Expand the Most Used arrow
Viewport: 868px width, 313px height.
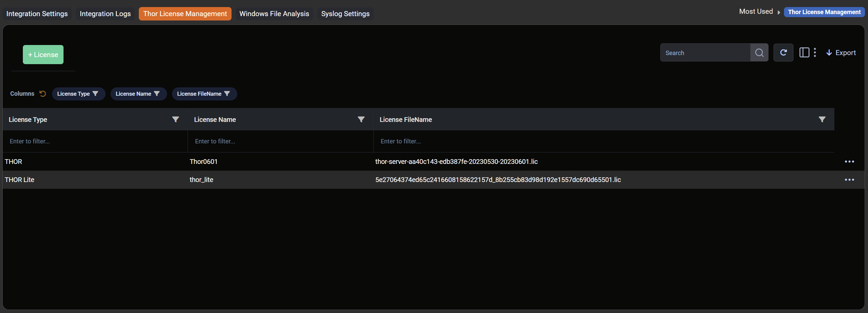(779, 12)
